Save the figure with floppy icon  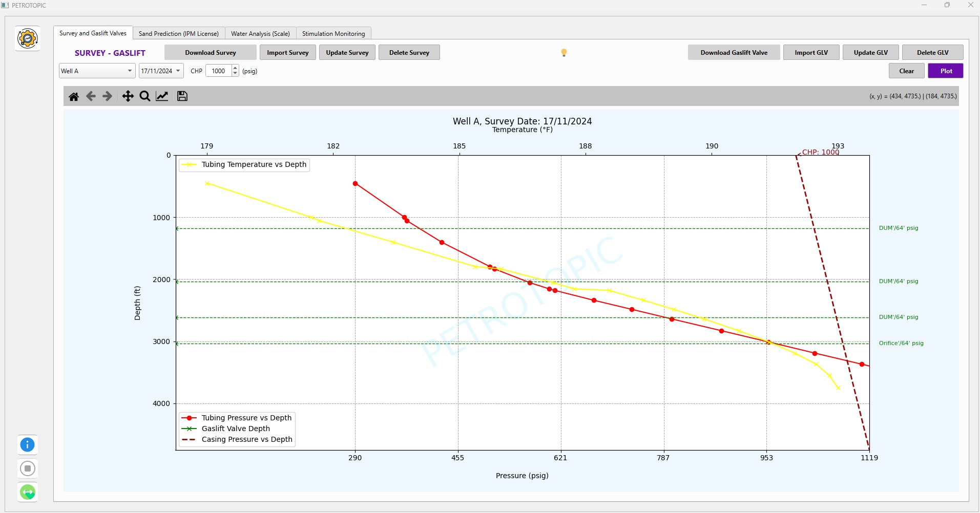point(182,96)
